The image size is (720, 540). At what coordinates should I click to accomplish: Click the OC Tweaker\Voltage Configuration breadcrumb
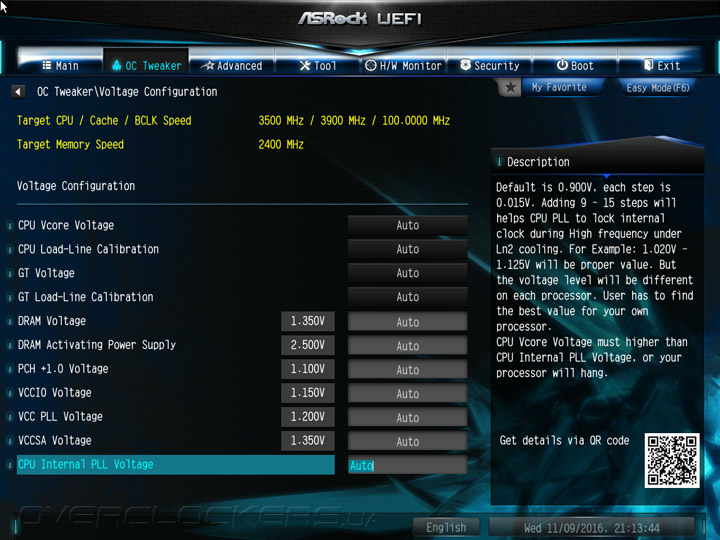point(127,92)
